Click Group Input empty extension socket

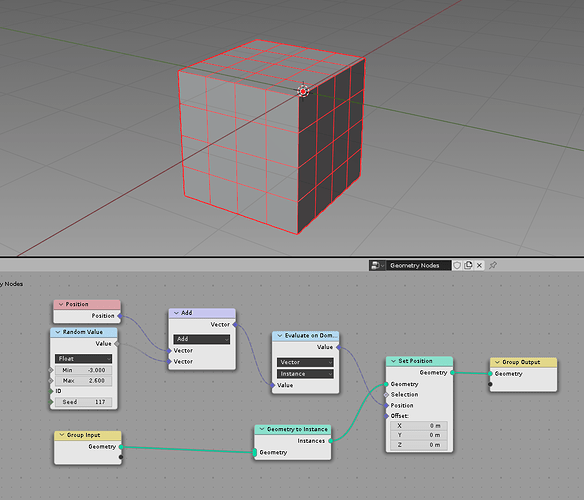click(121, 457)
